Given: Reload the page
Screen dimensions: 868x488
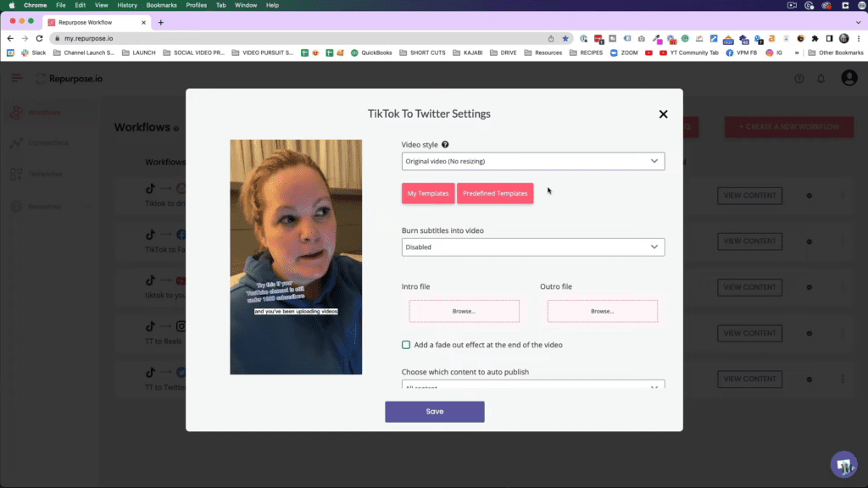Looking at the screenshot, I should [39, 38].
